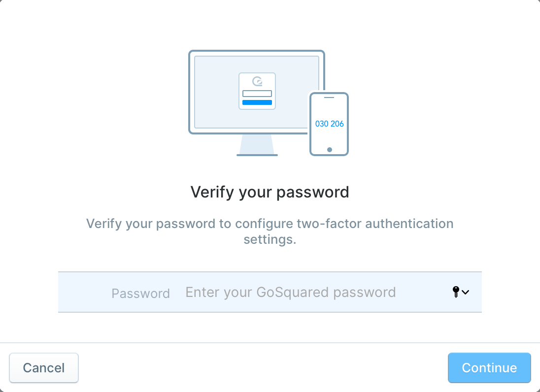The width and height of the screenshot is (540, 392).
Task: Click the phone speaker line at the top
Action: pyautogui.click(x=329, y=98)
